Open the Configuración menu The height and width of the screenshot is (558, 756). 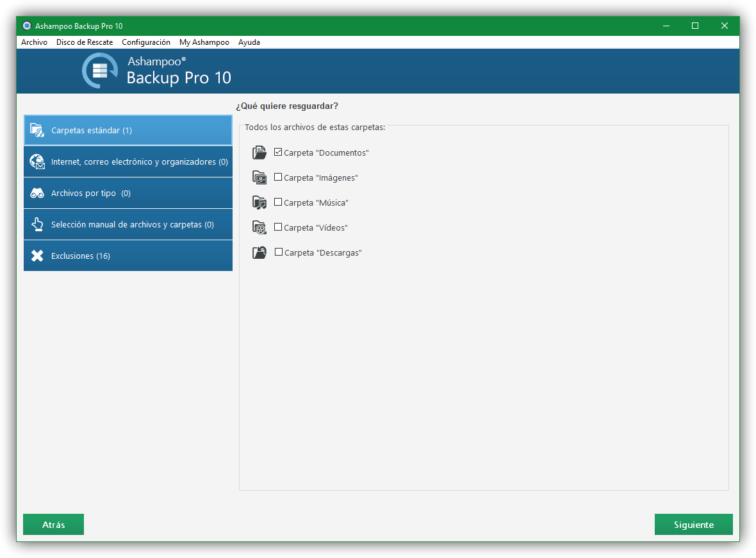coord(146,42)
